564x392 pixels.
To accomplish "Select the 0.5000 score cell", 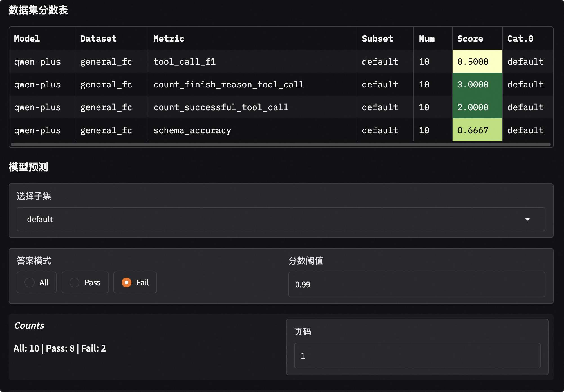I will coord(477,61).
